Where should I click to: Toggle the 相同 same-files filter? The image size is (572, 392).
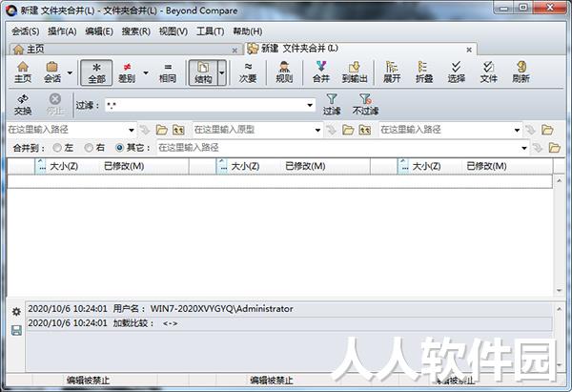168,72
